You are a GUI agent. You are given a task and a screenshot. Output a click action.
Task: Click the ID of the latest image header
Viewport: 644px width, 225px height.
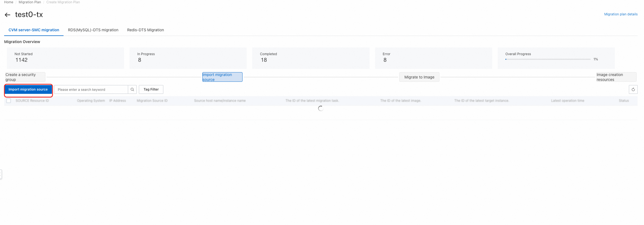pyautogui.click(x=401, y=101)
